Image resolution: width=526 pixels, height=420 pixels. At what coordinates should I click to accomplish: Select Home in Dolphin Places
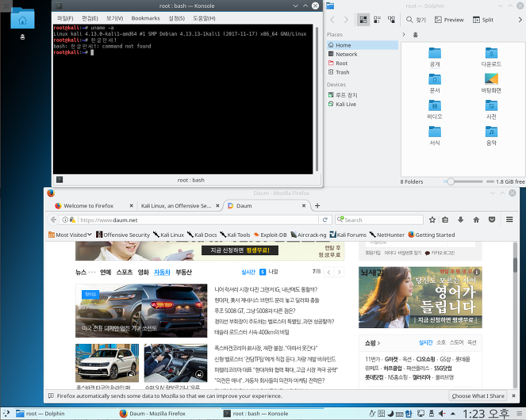[x=363, y=45]
